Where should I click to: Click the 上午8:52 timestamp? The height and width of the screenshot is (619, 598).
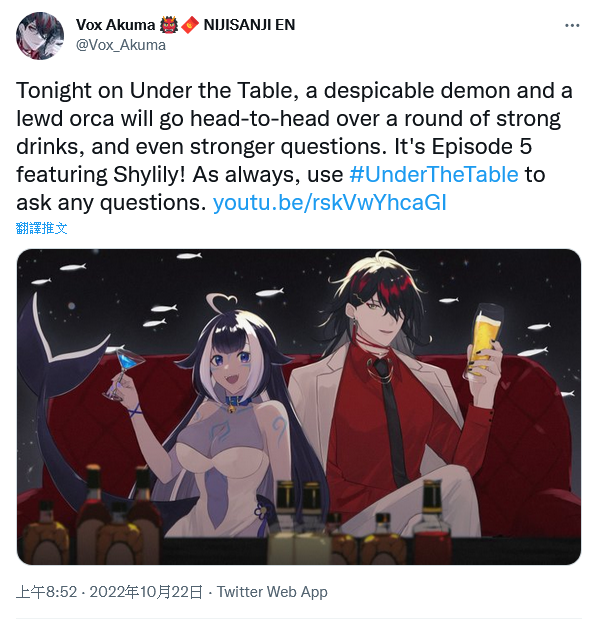[47, 592]
